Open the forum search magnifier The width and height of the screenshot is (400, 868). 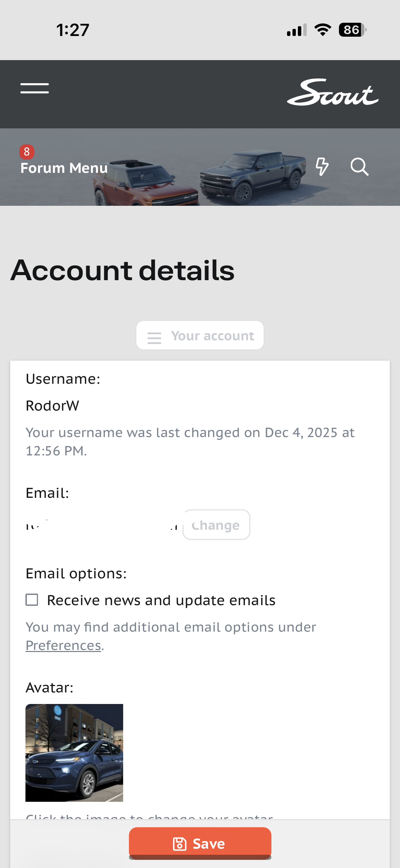(x=359, y=166)
